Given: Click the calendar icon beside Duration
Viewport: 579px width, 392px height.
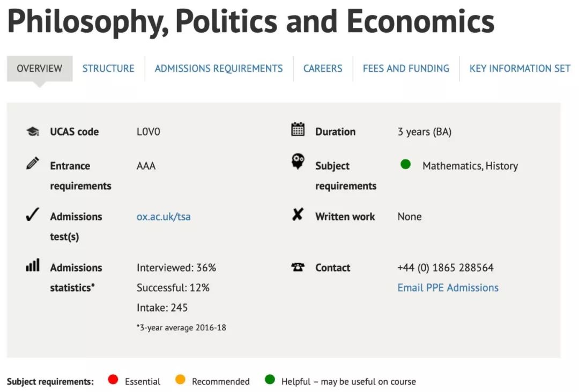Looking at the screenshot, I should [298, 129].
